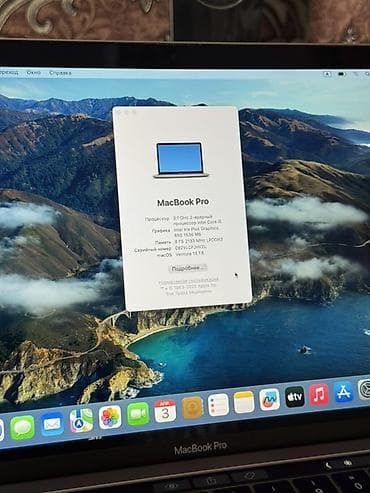Launch Reminders from the Dock
Viewport: 370px width, 493px height.
point(218,404)
